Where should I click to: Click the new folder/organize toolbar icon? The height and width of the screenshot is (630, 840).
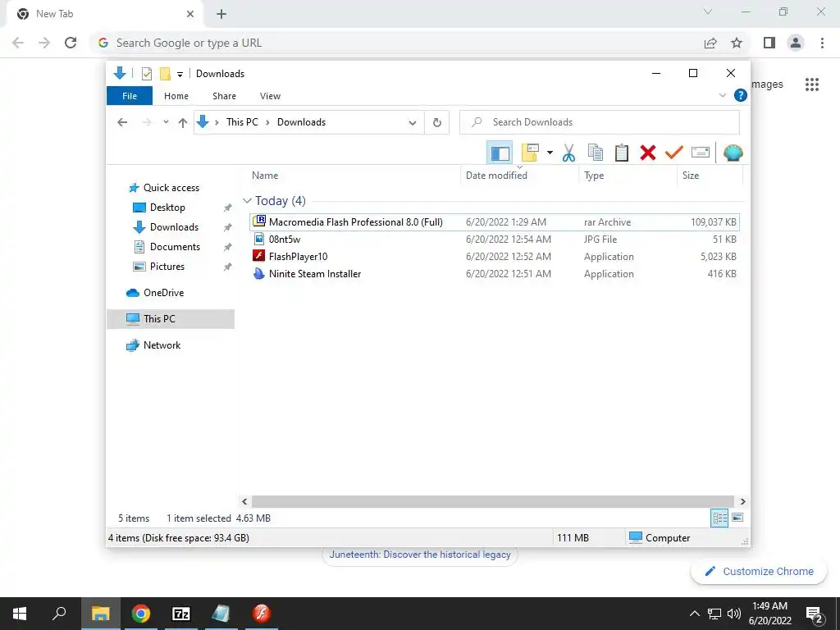pyautogui.click(x=529, y=153)
